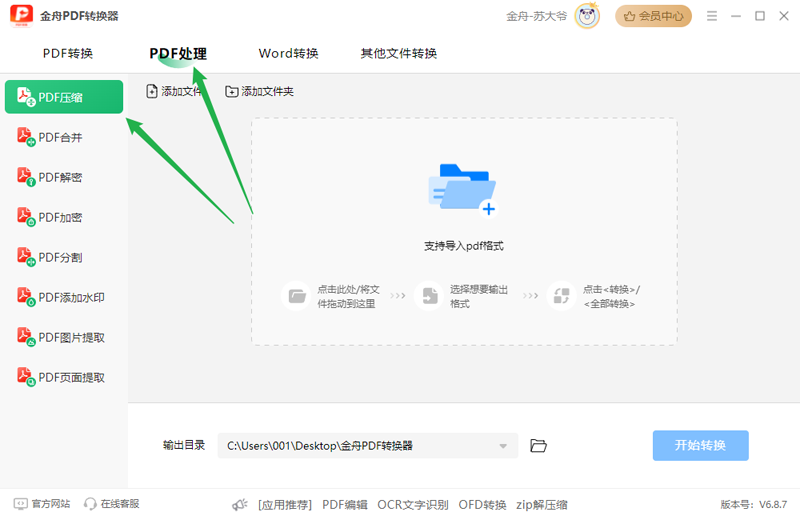
Task: Click the blue folder import icon
Action: click(x=462, y=190)
